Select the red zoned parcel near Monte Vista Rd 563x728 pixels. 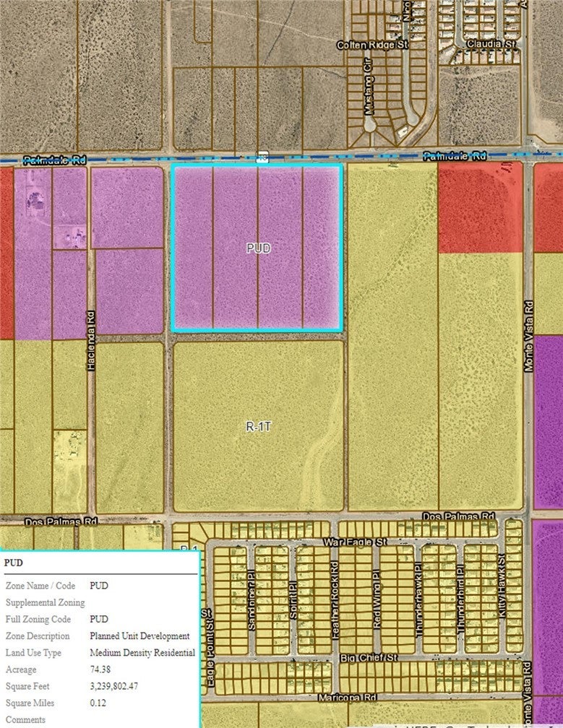point(480,208)
